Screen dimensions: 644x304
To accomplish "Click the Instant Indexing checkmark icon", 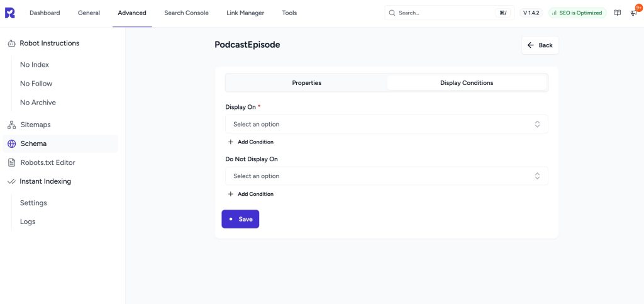I will [x=11, y=181].
